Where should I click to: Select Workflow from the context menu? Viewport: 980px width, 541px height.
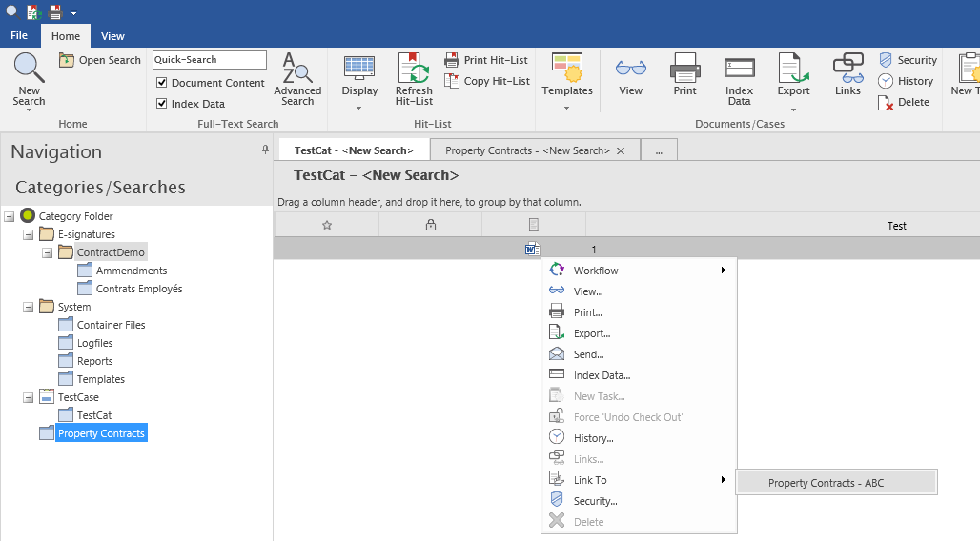click(596, 270)
